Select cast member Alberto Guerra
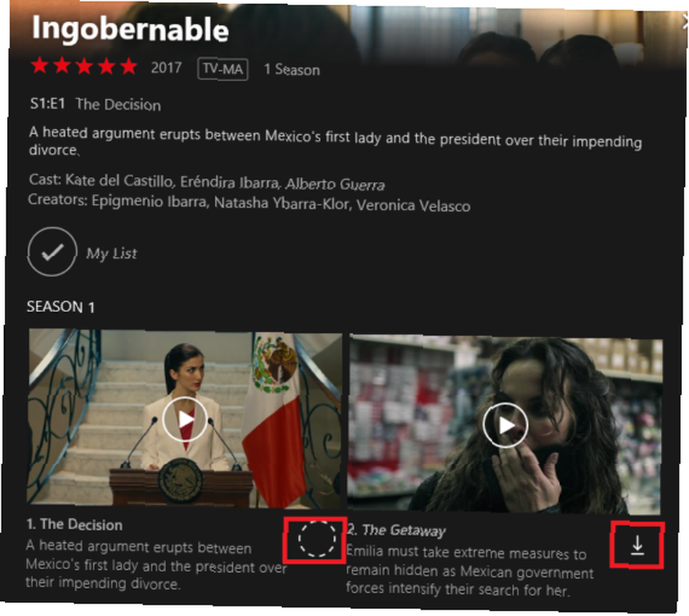This screenshot has height=616, width=689. coord(336,184)
